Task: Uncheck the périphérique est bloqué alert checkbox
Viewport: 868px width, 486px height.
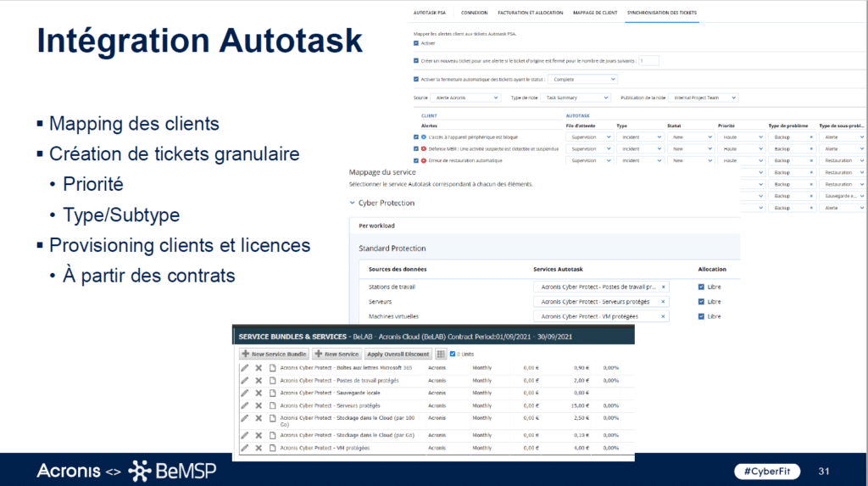Action: click(x=416, y=137)
